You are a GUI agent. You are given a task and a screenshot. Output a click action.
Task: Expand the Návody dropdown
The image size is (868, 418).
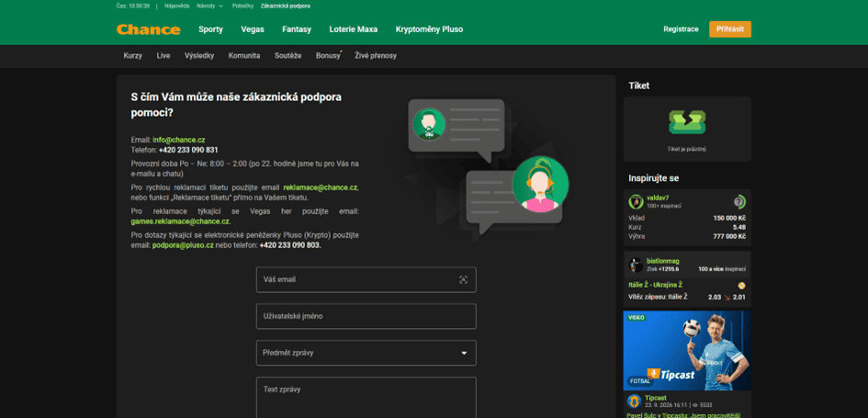point(209,6)
